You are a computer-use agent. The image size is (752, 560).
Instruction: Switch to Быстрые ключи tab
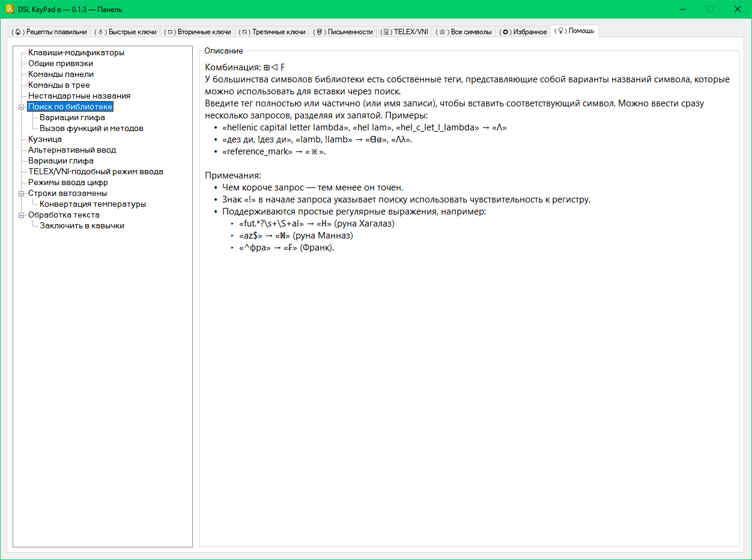(126, 32)
